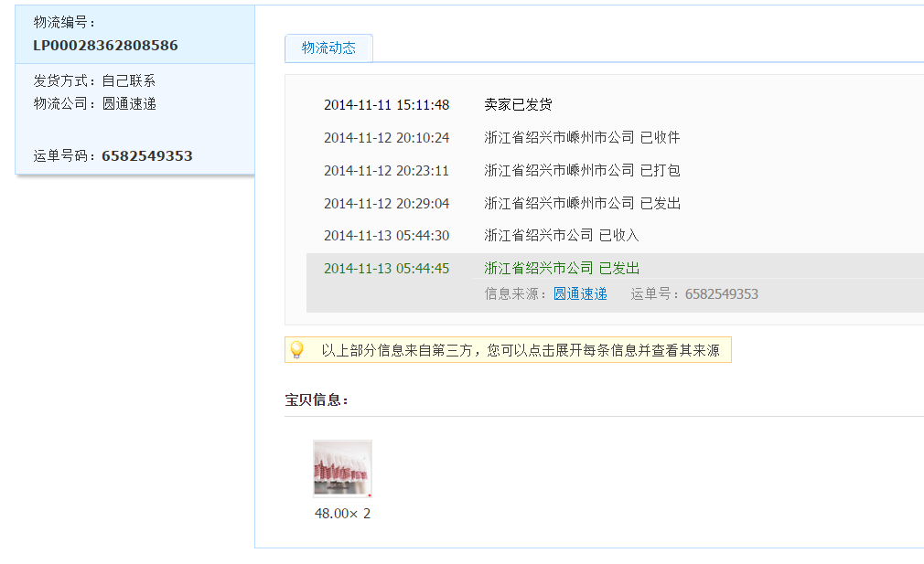Image resolution: width=924 pixels, height=564 pixels.
Task: Expand the 嵊州市公司 已发出 tracking entry
Action: click(582, 203)
